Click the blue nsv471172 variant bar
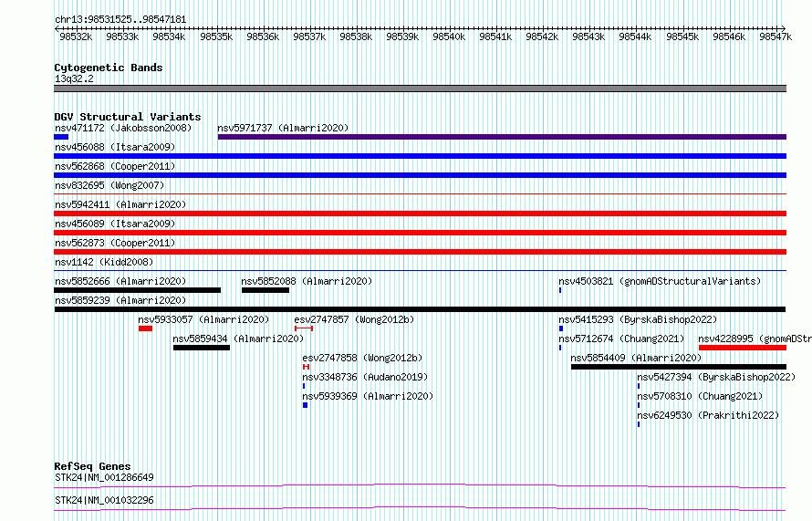Viewport: 812px width, 521px height. click(61, 137)
